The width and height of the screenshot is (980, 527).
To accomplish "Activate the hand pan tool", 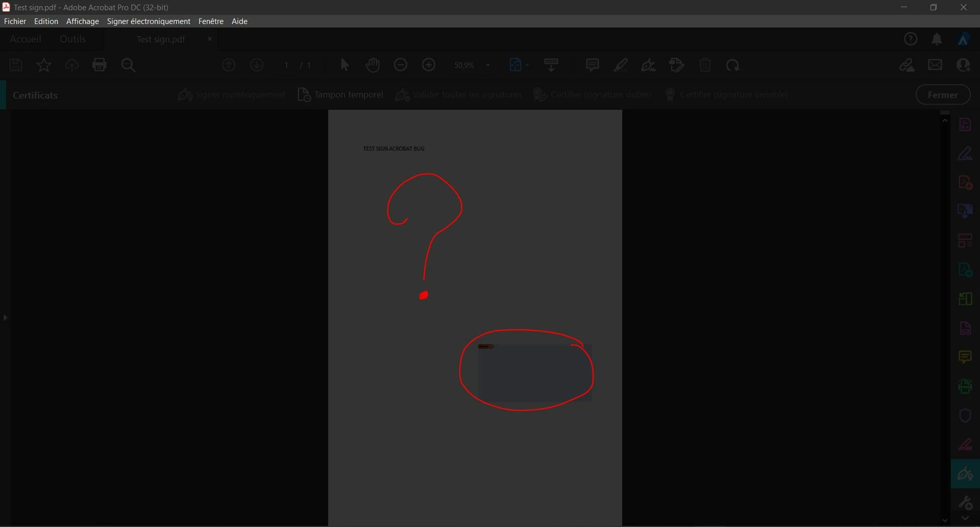I will (x=373, y=65).
